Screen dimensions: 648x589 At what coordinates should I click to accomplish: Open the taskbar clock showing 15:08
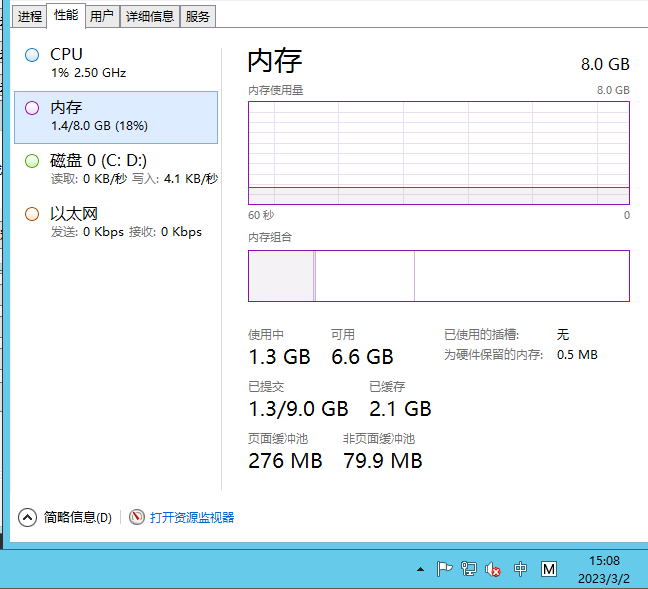[604, 569]
